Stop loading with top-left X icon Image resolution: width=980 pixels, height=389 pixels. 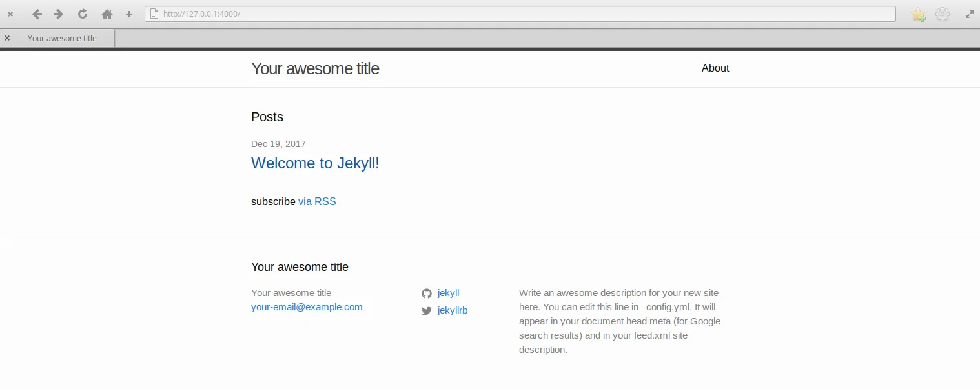(10, 14)
